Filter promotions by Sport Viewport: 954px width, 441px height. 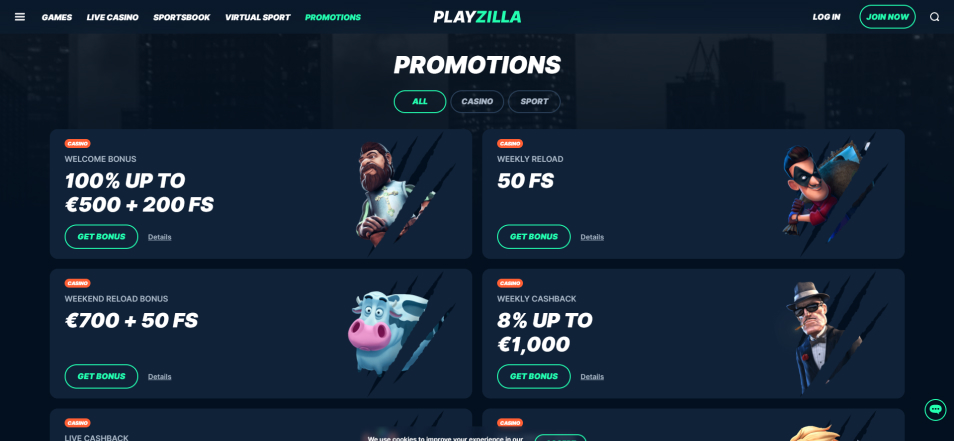pyautogui.click(x=534, y=102)
